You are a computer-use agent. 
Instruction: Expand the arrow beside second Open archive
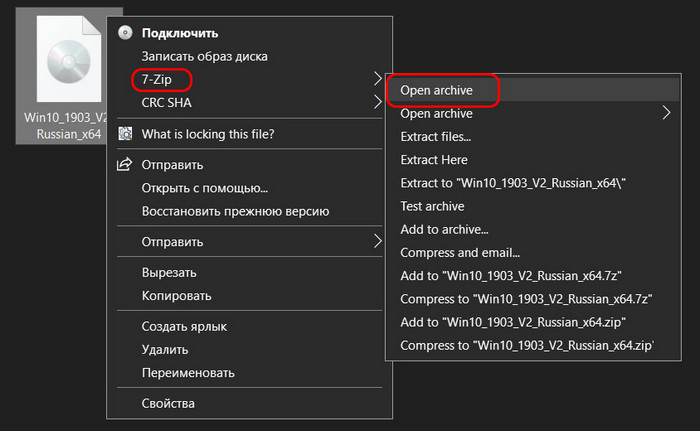(666, 113)
